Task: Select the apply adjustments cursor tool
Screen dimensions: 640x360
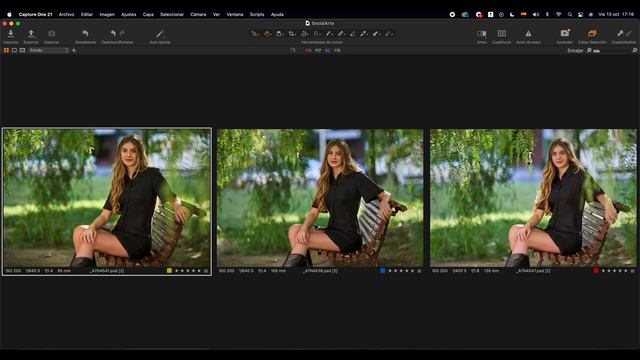Action: pyautogui.click(x=376, y=34)
